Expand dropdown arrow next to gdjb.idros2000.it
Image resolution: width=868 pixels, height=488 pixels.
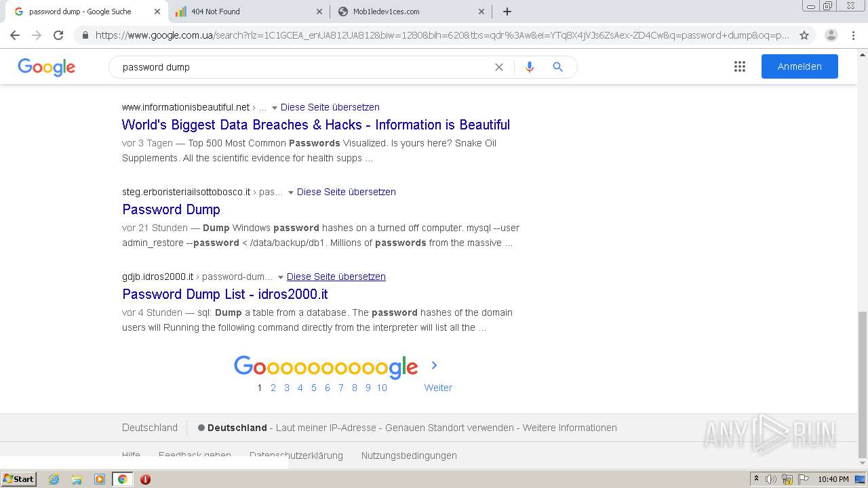281,277
